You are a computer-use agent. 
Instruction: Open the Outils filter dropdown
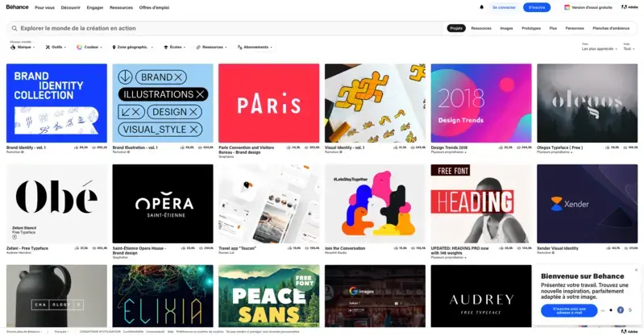pyautogui.click(x=56, y=48)
